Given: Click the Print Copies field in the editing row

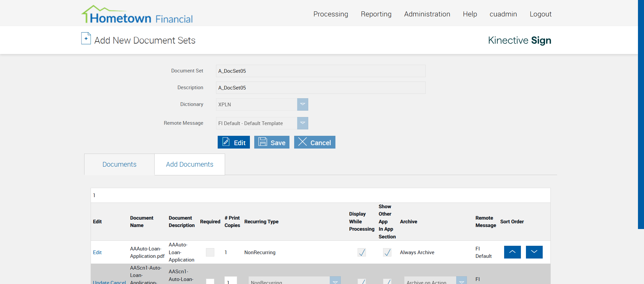Looking at the screenshot, I should [231, 281].
